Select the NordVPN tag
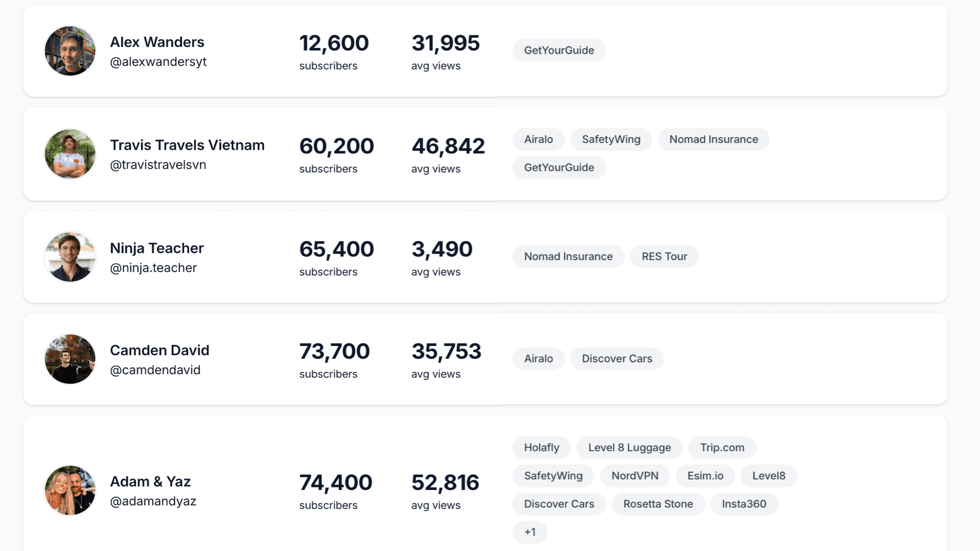 point(635,476)
